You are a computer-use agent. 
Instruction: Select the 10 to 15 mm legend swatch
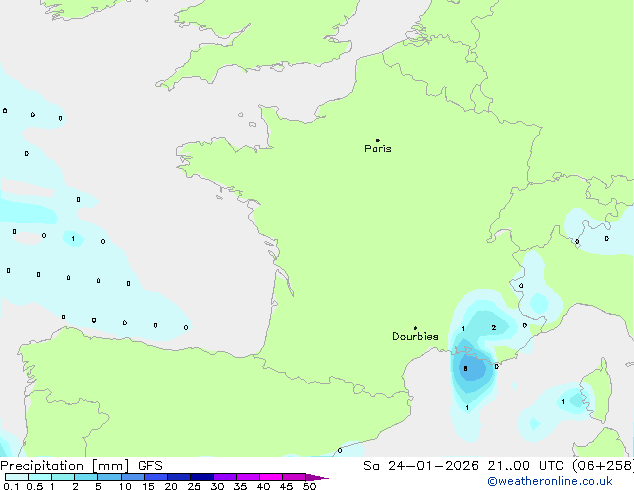[132, 477]
